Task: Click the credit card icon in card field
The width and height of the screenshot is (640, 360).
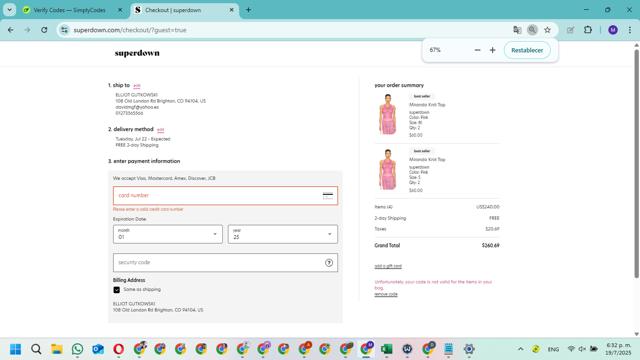Action: [328, 196]
